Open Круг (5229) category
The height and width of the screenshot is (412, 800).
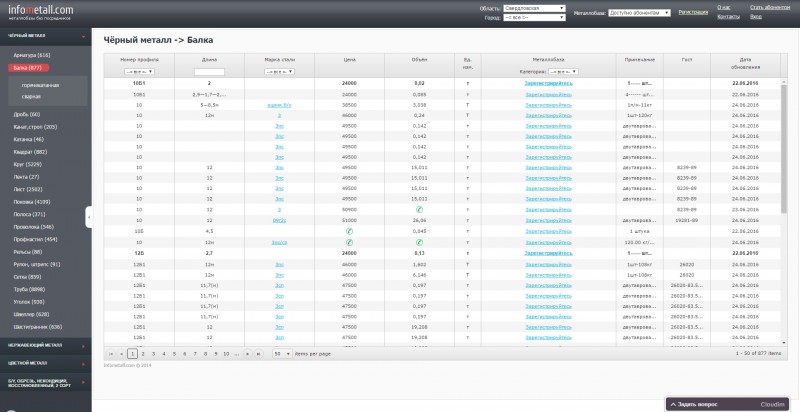pos(28,165)
